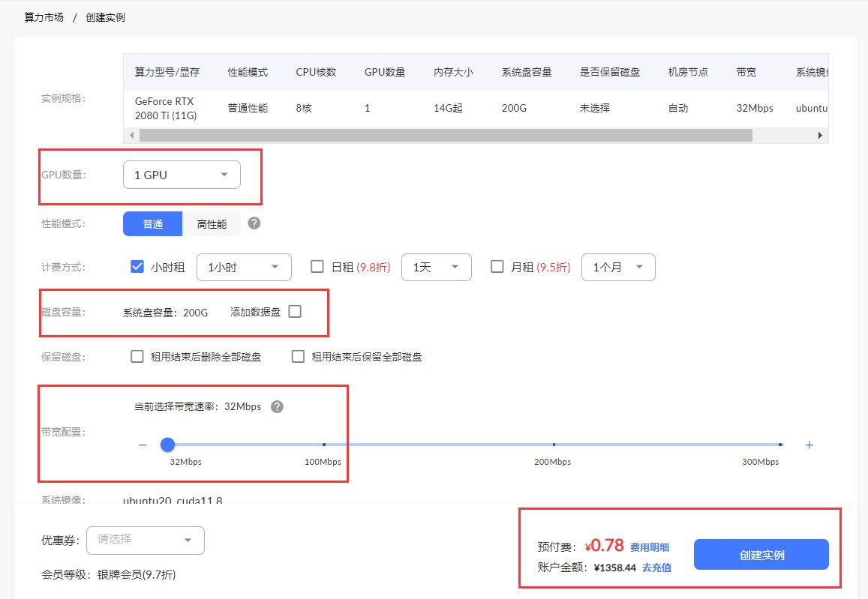Click the 银牌会员(9.7折) membership text
The width and height of the screenshot is (868, 599).
point(137,575)
